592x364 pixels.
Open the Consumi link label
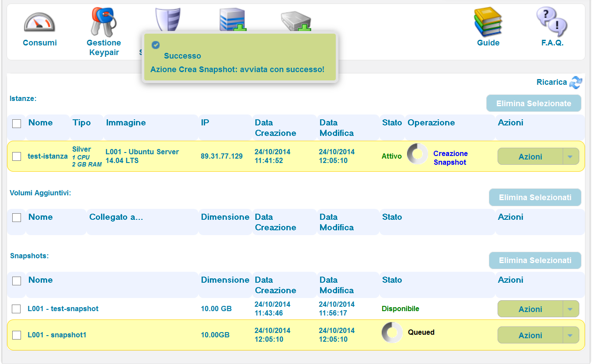40,43
